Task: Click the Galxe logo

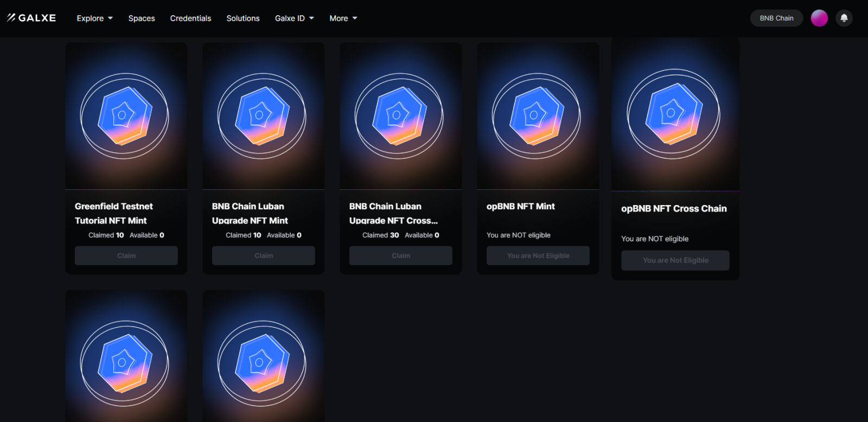Action: point(31,18)
